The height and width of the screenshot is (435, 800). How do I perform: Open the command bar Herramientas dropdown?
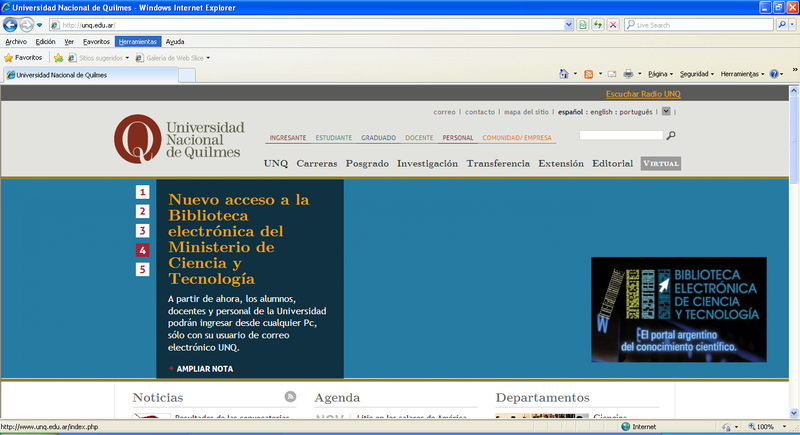[742, 74]
